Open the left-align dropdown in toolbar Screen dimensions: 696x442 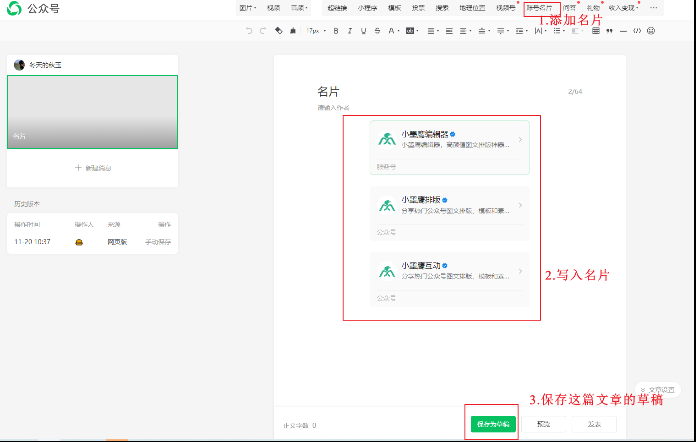tap(433, 31)
